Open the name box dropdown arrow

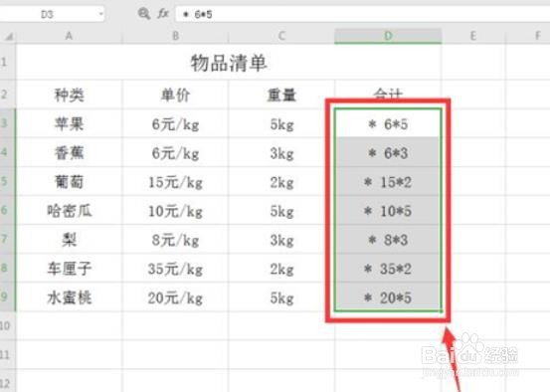[101, 14]
